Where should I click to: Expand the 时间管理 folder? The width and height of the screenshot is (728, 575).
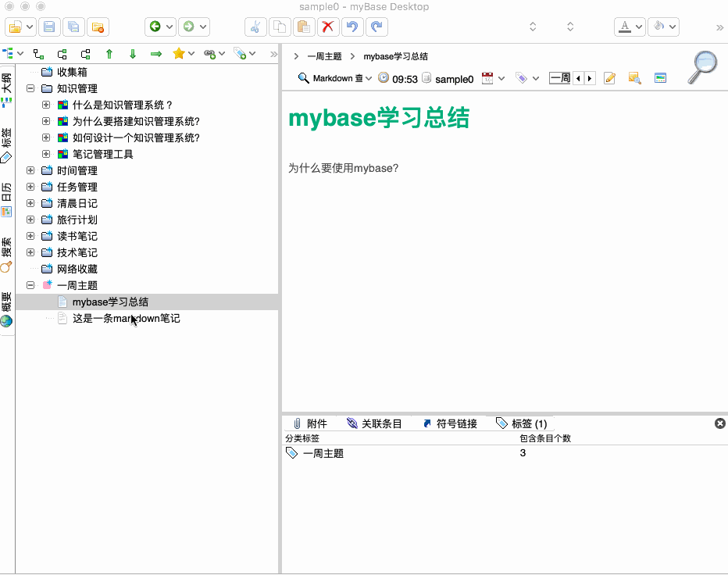click(x=30, y=170)
